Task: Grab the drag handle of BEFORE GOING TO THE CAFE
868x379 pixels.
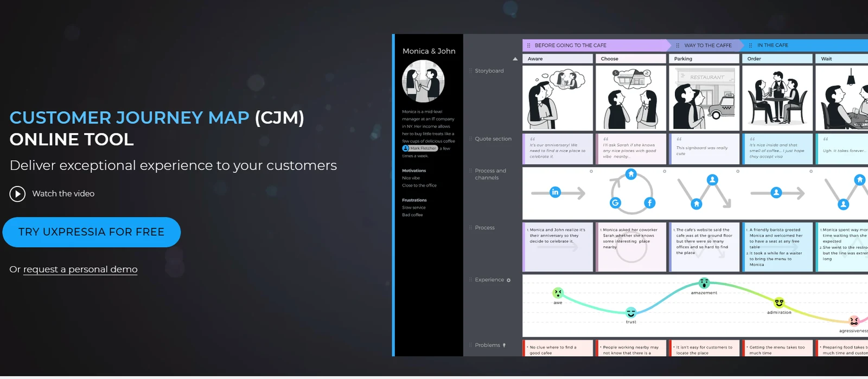Action: pos(529,46)
